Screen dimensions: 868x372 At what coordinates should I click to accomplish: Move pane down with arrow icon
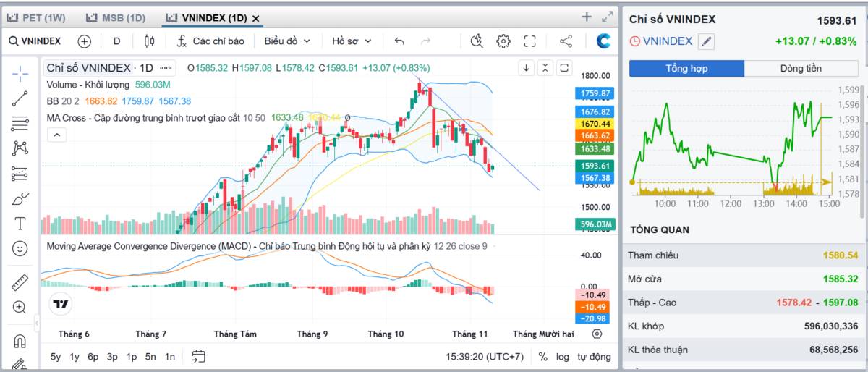click(527, 68)
